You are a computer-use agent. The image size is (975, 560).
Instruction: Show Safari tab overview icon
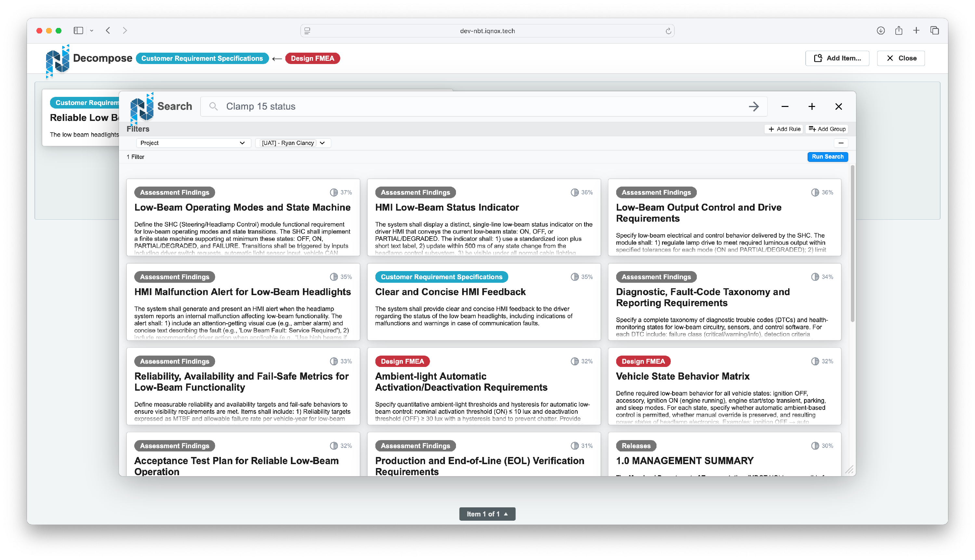[934, 30]
